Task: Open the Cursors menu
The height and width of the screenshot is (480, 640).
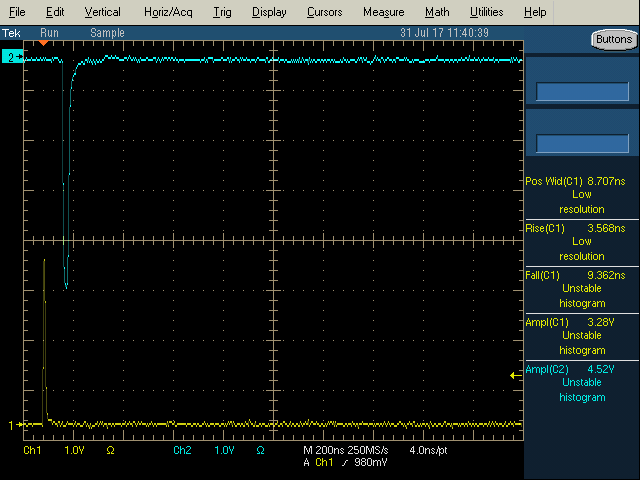Action: [x=324, y=12]
